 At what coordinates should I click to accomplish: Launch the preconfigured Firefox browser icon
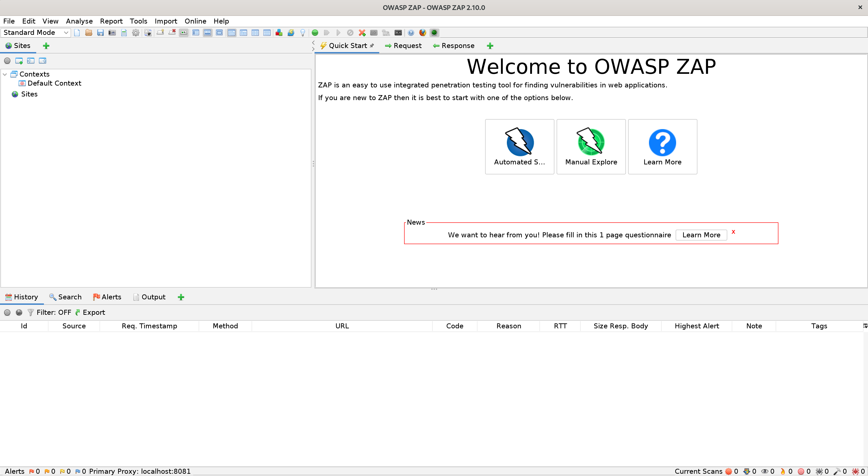tap(422, 33)
